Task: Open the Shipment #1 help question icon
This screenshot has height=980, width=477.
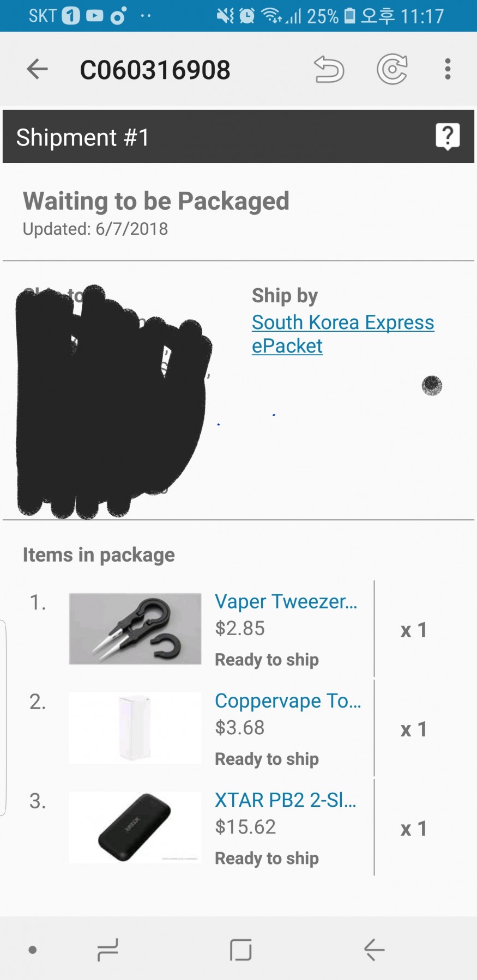Action: coord(448,137)
